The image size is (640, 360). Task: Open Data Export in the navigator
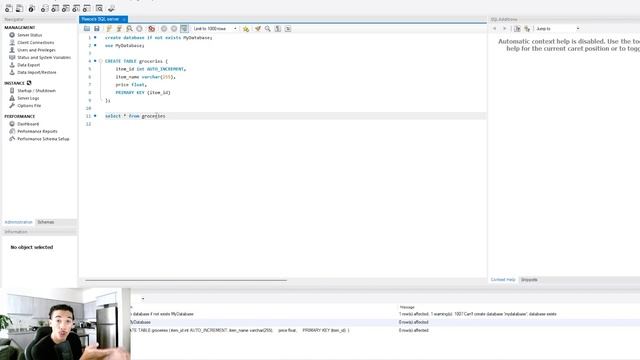[29, 65]
